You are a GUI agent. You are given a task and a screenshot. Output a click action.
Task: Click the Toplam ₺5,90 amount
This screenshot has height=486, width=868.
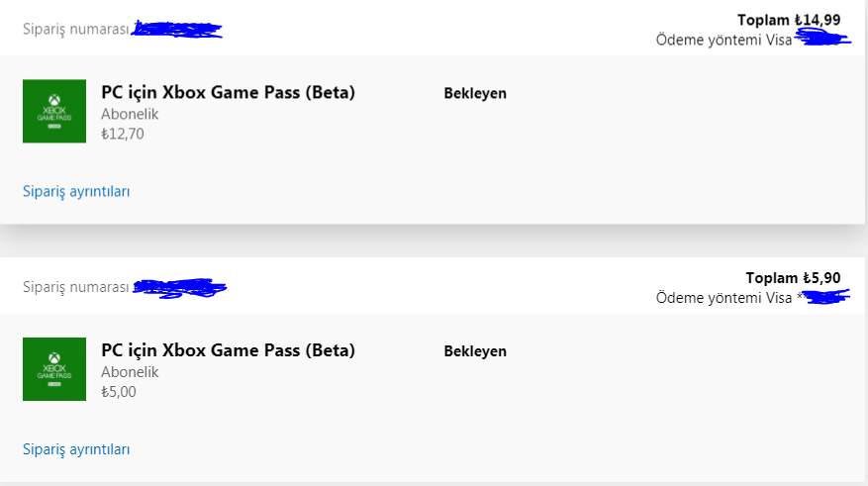[x=793, y=278]
